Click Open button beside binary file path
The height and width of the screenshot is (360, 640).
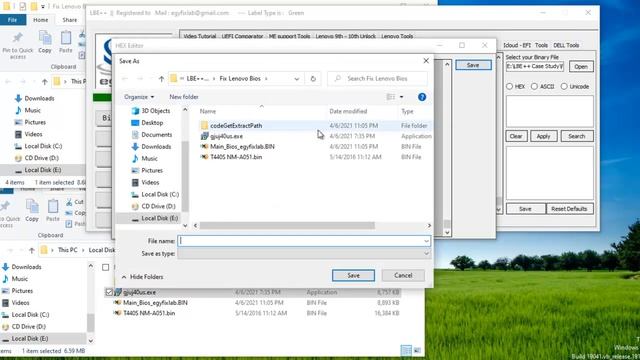point(581,67)
